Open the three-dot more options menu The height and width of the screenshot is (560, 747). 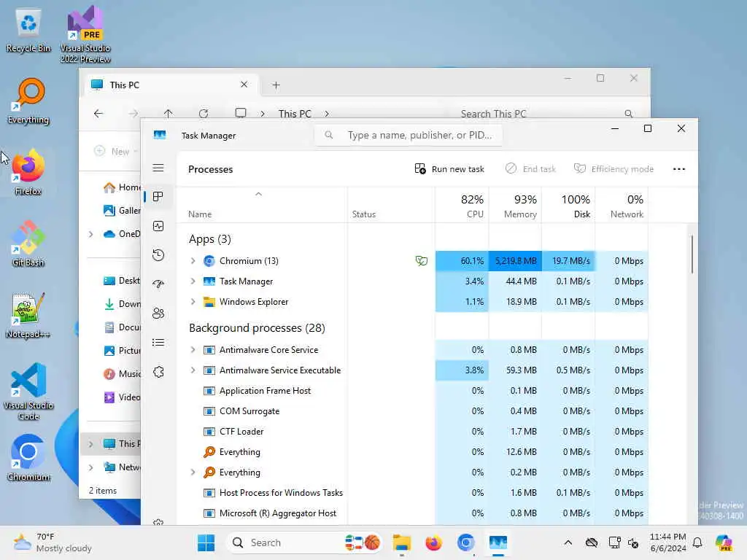679,169
